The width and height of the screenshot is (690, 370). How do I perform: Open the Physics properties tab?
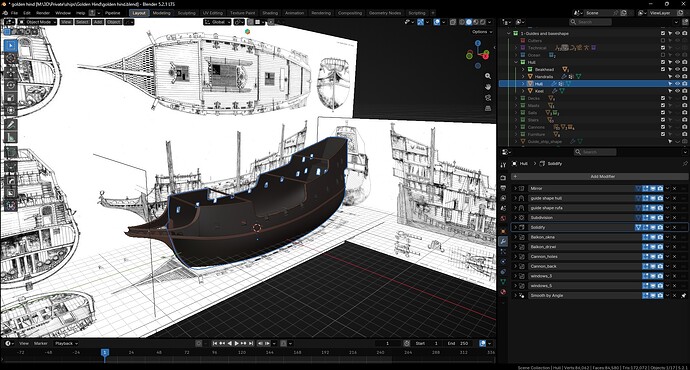pyautogui.click(x=503, y=262)
